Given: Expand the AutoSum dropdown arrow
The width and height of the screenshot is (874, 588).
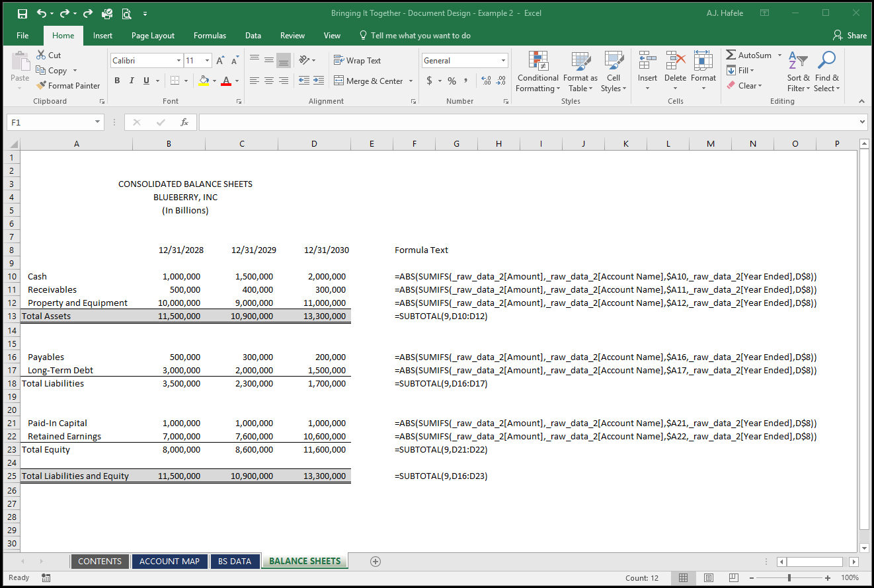Looking at the screenshot, I should point(779,55).
